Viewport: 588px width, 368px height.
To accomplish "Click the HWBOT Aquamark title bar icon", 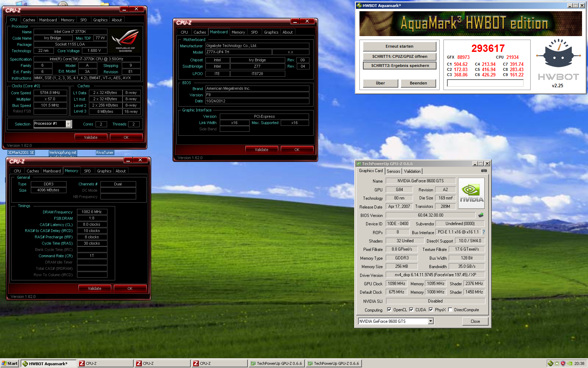I will pos(359,5).
